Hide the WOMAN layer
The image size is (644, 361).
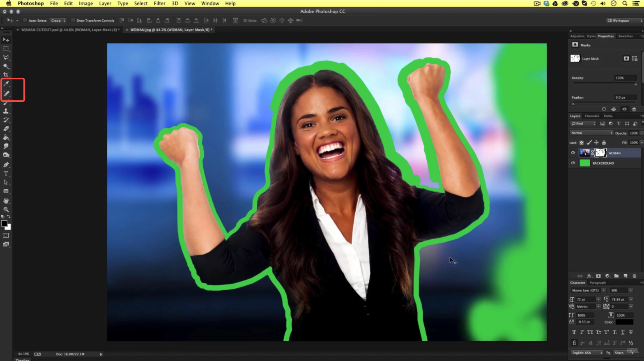tap(573, 153)
